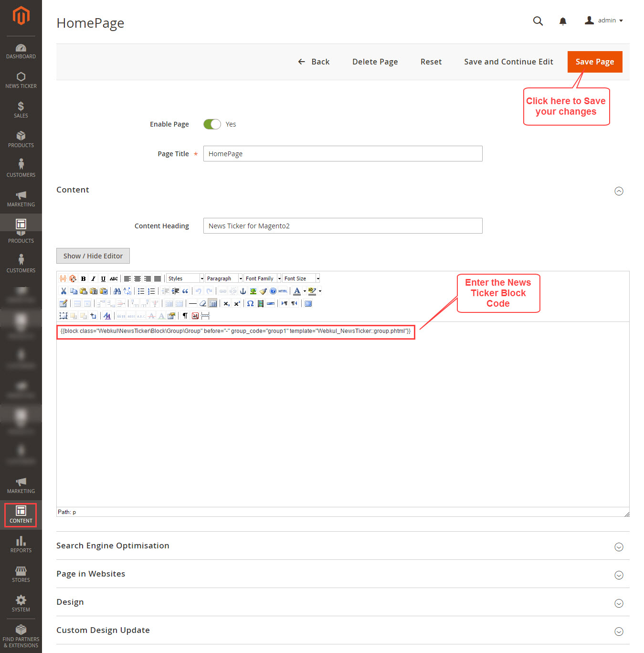Click the Insert Page Break icon
644x653 pixels.
(205, 316)
